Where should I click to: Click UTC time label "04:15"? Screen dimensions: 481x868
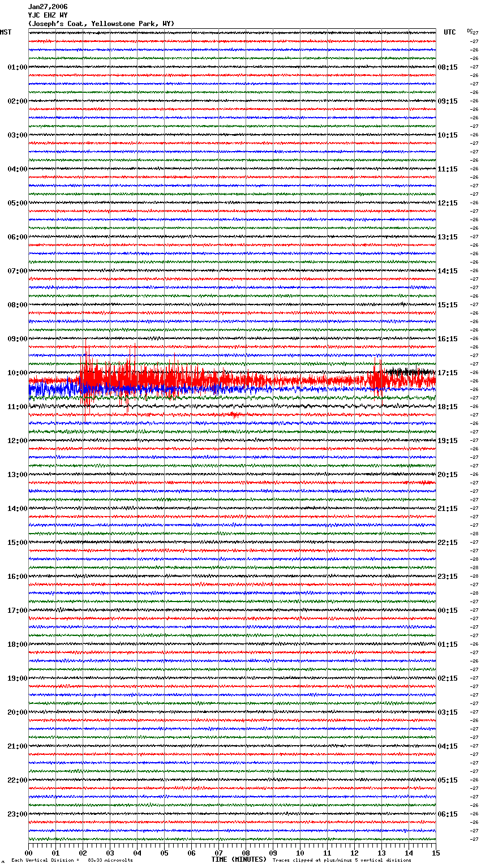(448, 746)
